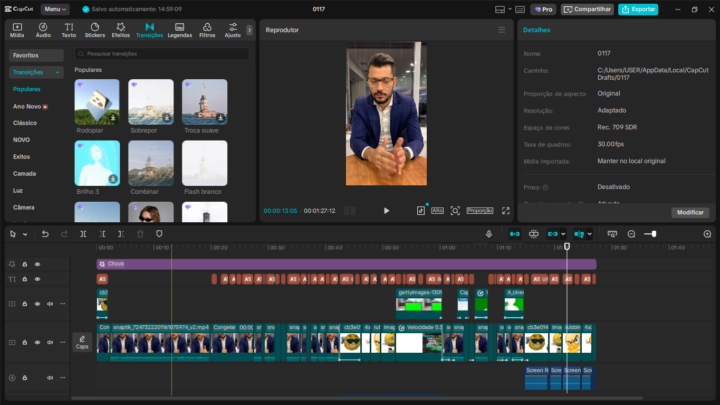The height and width of the screenshot is (405, 720).
Task: Click the microphone voice-over record icon
Action: click(x=489, y=234)
